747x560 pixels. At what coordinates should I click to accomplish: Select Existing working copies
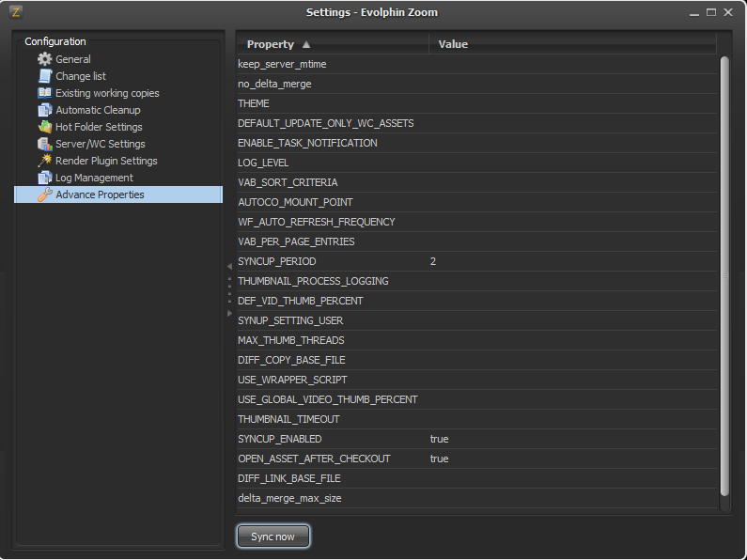[107, 93]
